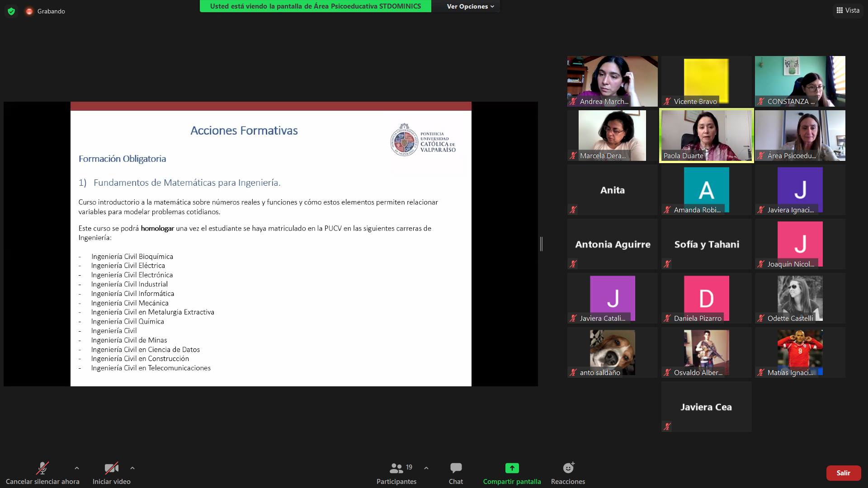Click the Vista grid layout icon

pos(840,10)
